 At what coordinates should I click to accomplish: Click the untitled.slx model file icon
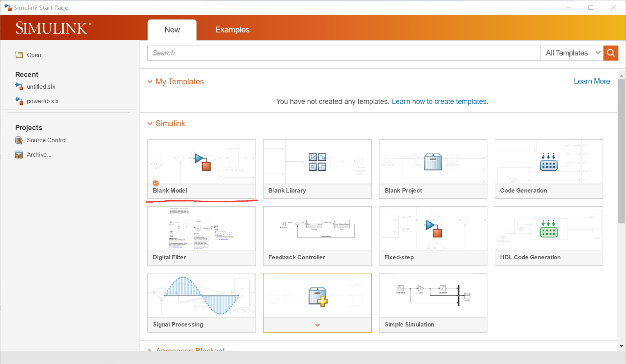(19, 86)
